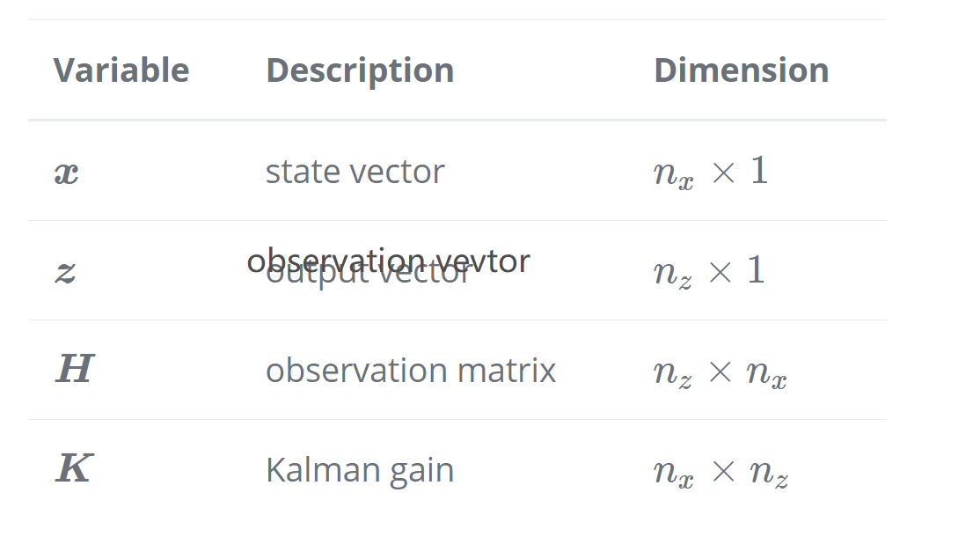The width and height of the screenshot is (980, 559).
Task: Click the Variable column header
Action: 121,70
